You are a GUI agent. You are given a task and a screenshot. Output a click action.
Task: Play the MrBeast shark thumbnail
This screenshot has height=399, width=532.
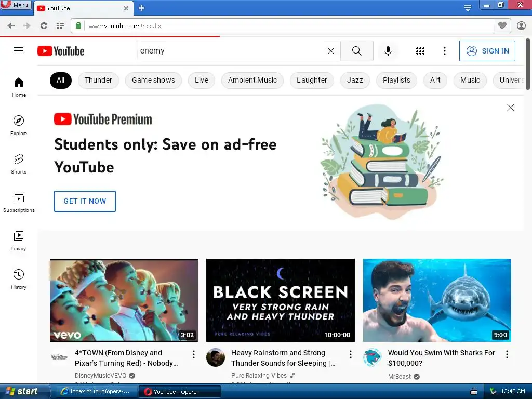point(437,300)
